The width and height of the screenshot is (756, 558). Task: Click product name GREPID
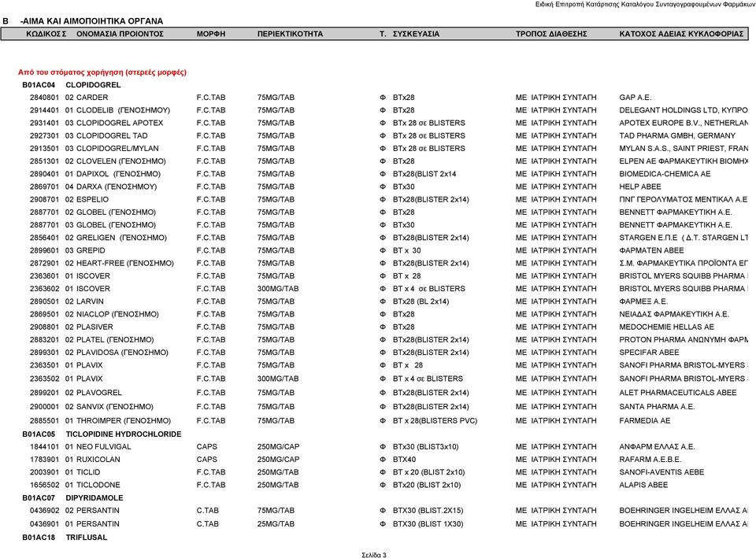pyautogui.click(x=91, y=250)
